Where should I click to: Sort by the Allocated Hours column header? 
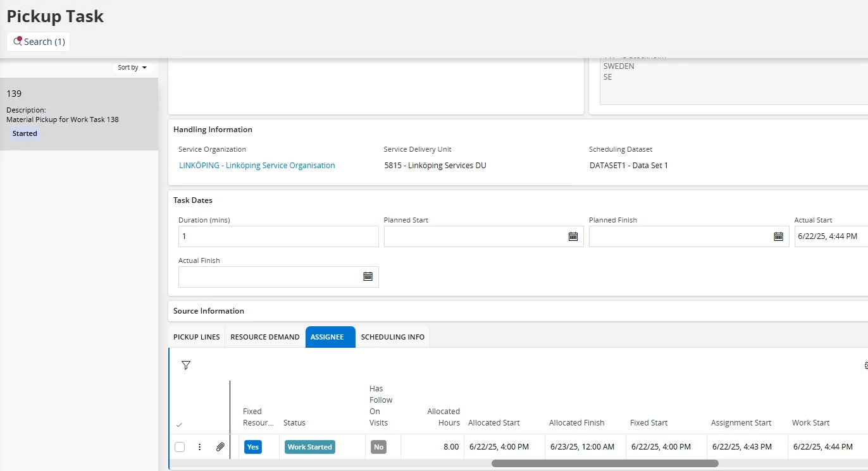(443, 417)
